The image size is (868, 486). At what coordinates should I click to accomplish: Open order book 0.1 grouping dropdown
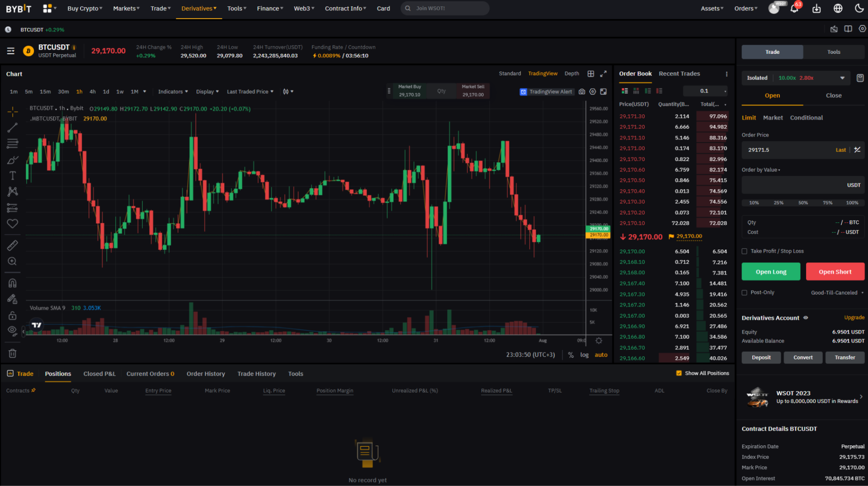tap(706, 91)
